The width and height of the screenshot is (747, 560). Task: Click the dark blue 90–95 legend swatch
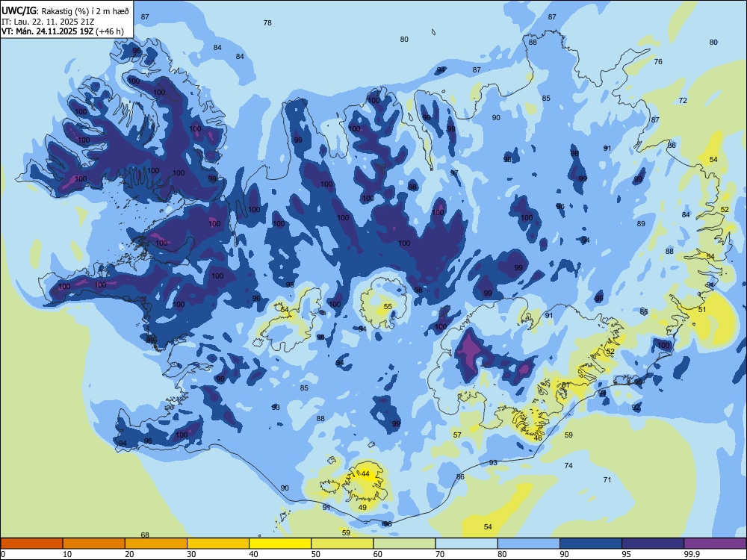tap(591, 544)
